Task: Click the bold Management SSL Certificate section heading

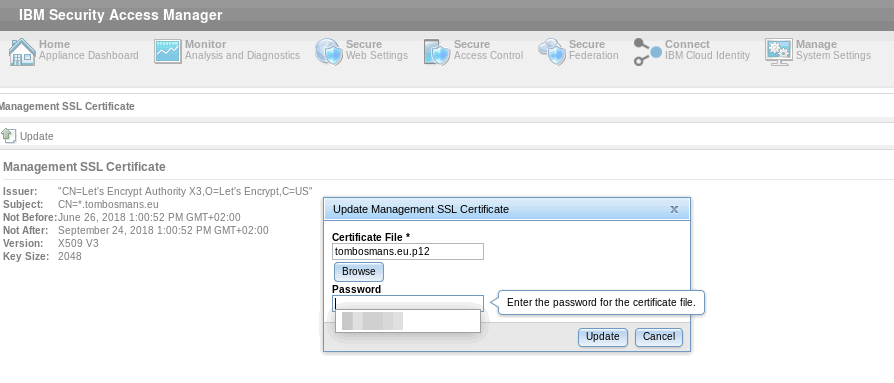Action: [x=84, y=167]
